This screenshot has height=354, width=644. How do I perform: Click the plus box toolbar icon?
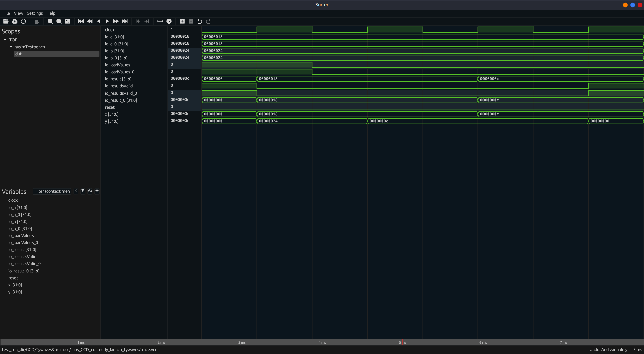(x=182, y=21)
